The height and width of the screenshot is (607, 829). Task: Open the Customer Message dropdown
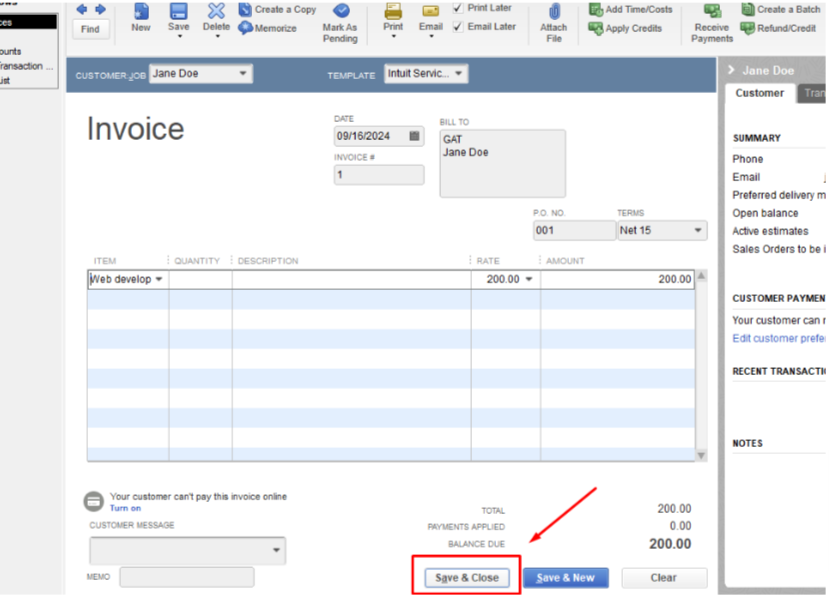coord(276,551)
